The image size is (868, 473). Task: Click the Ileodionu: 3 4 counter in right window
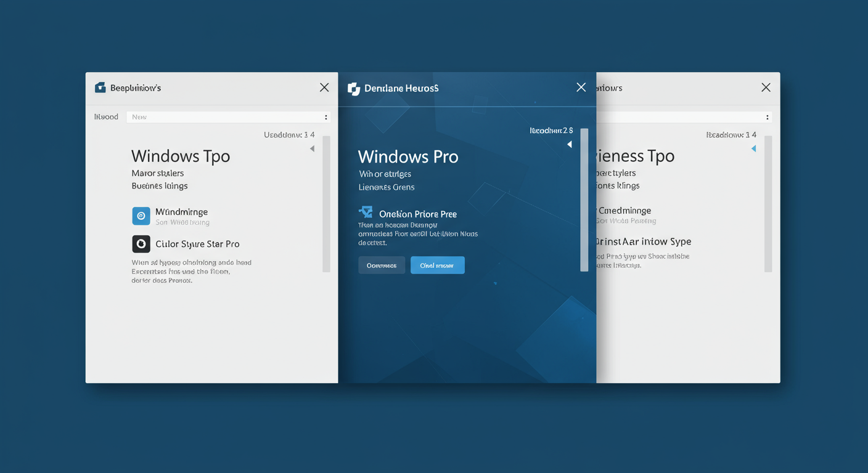731,135
